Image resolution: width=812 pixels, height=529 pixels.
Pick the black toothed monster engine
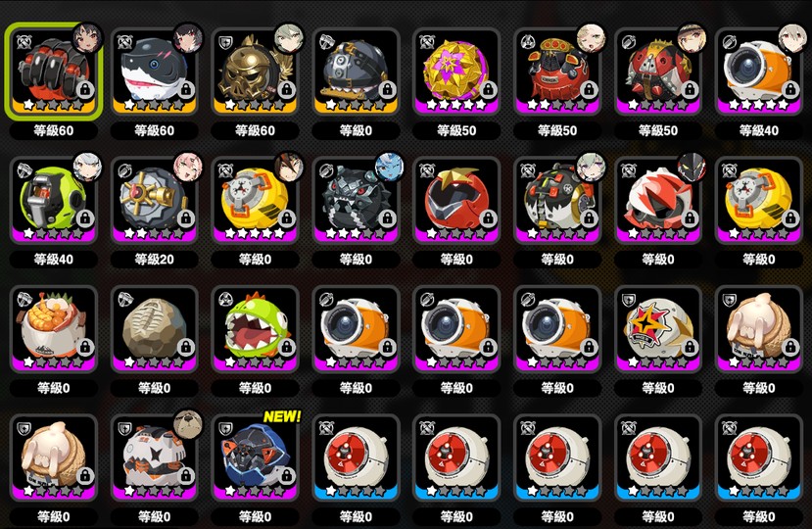(356, 200)
